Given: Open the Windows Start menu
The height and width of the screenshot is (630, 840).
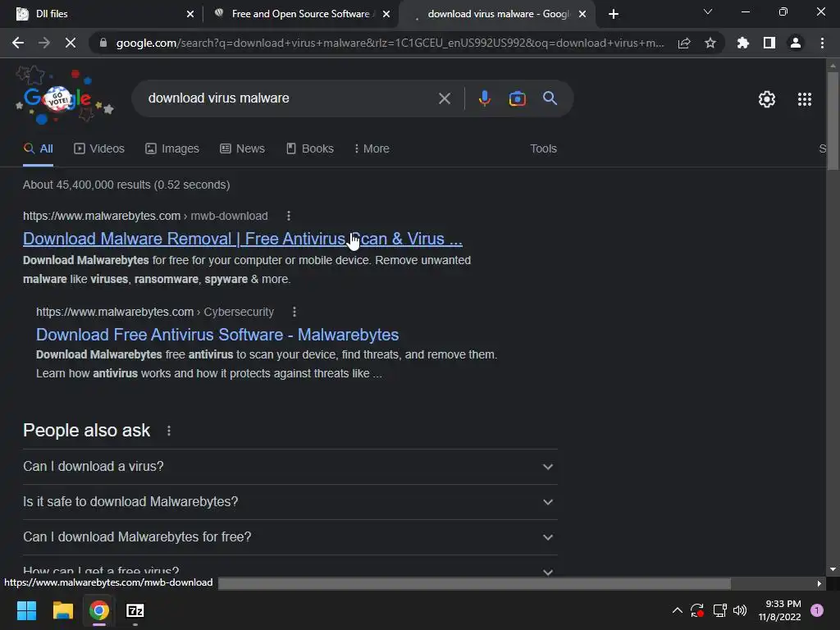Looking at the screenshot, I should coord(26,610).
